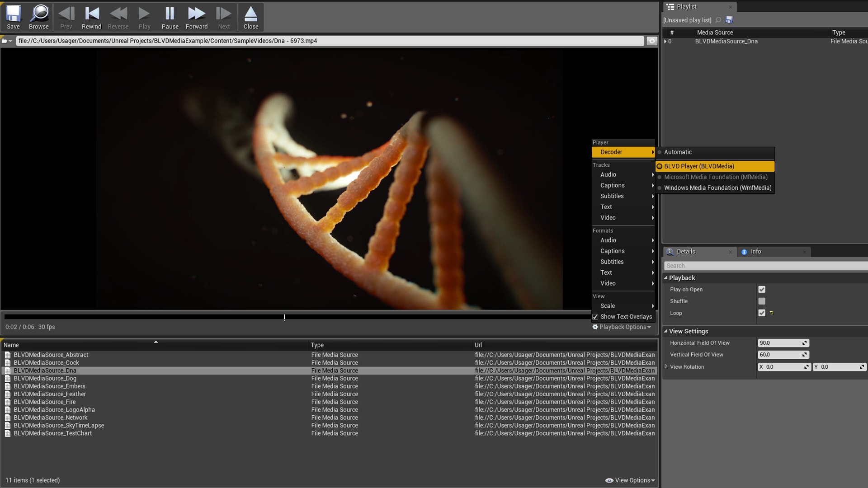Sort by Url column header
Viewport: 868px width, 488px height.
565,345
